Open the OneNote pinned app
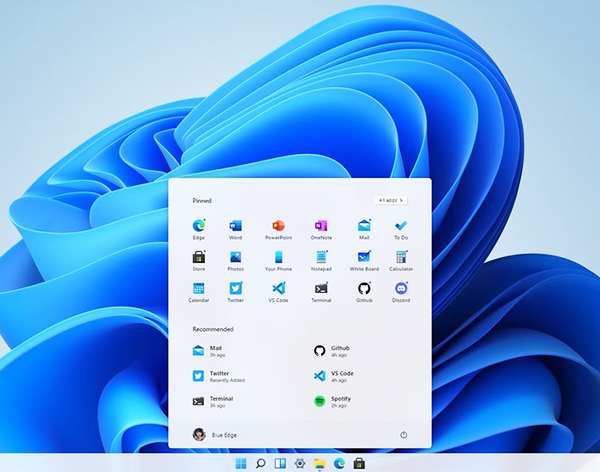600x472 pixels. tap(321, 229)
